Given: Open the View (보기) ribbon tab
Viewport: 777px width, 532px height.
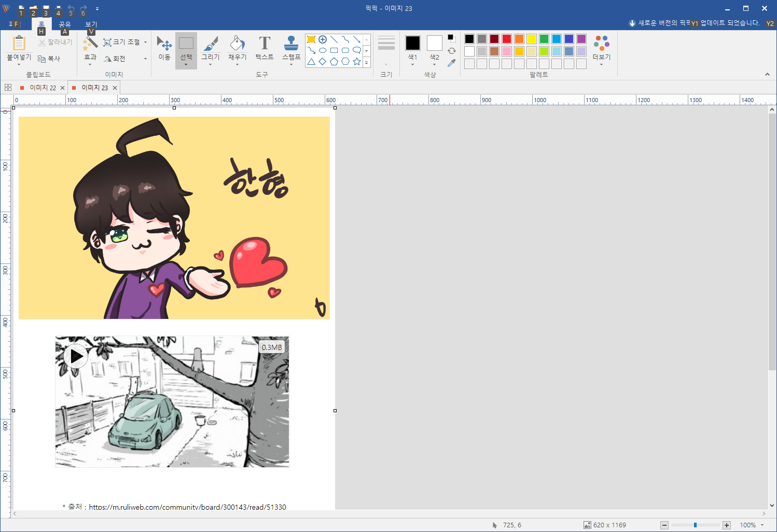Looking at the screenshot, I should click(91, 24).
